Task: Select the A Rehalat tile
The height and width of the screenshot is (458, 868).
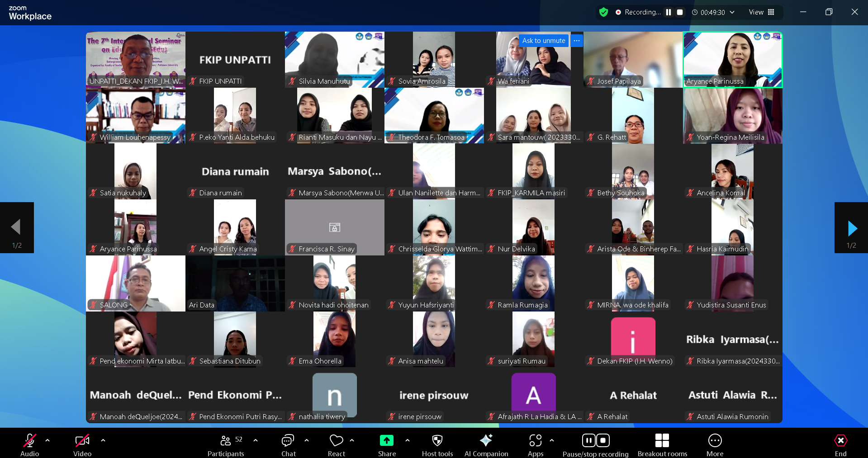Action: [x=633, y=395]
